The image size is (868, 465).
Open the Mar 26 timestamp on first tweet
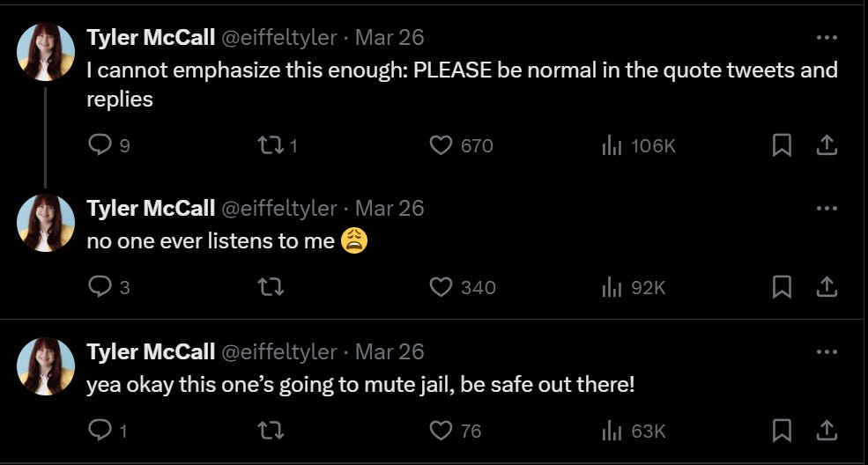pyautogui.click(x=389, y=37)
